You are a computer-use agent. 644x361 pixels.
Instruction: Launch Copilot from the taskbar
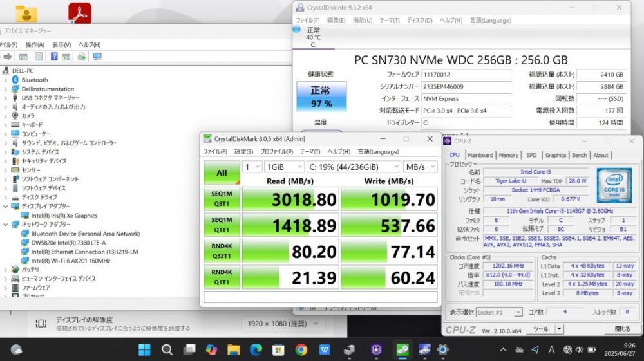pos(211,349)
